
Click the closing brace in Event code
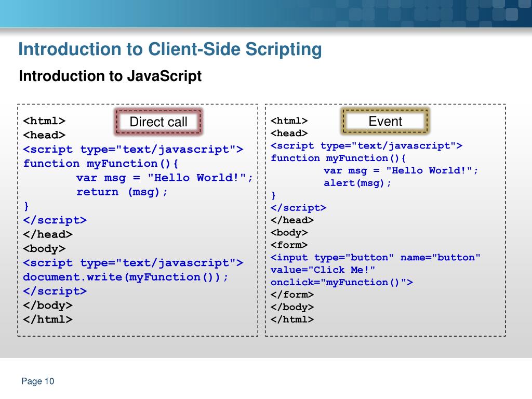pos(273,195)
